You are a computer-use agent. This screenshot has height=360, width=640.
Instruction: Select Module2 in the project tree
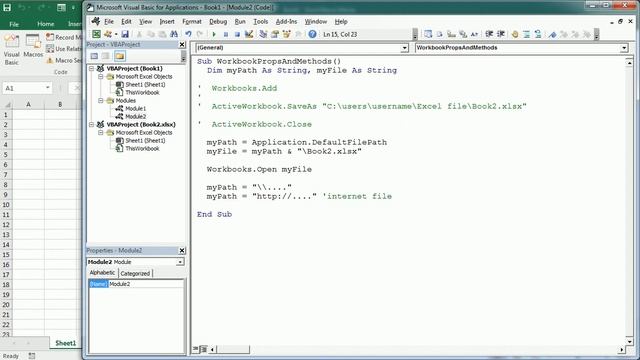click(136, 116)
